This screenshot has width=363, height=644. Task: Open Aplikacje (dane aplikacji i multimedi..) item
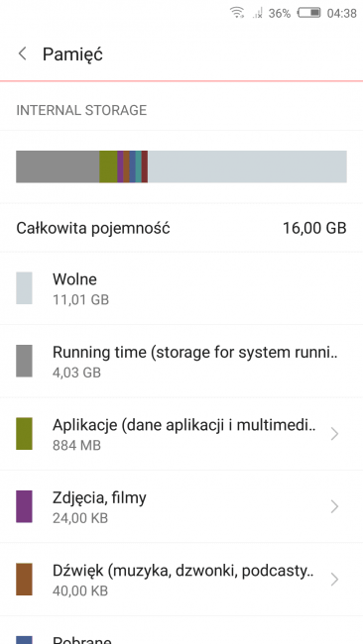[181, 434]
